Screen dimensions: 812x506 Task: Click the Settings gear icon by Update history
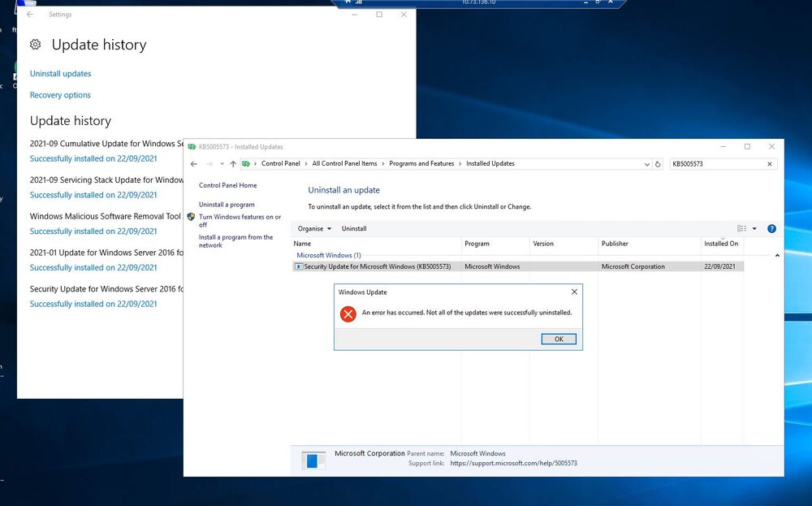pos(35,45)
